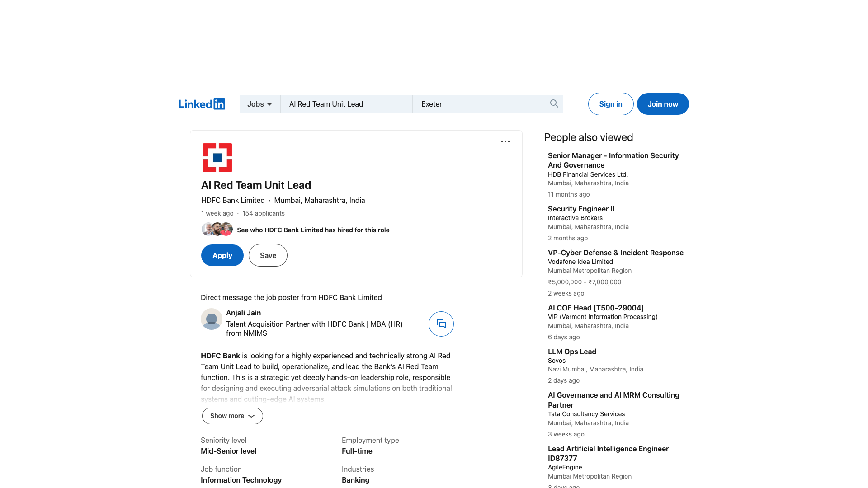The height and width of the screenshot is (488, 868).
Task: Click the text 'Interactive Brokers'
Action: coord(575,218)
